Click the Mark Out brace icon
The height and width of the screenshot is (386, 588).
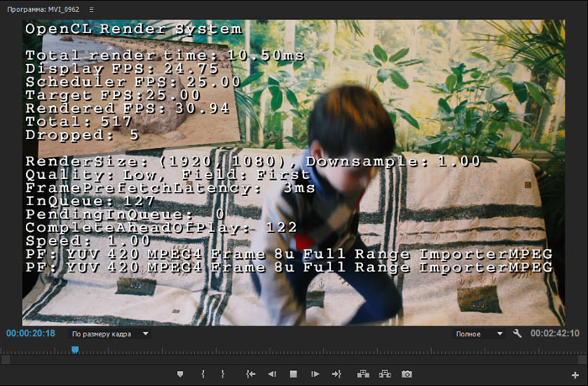(223, 374)
